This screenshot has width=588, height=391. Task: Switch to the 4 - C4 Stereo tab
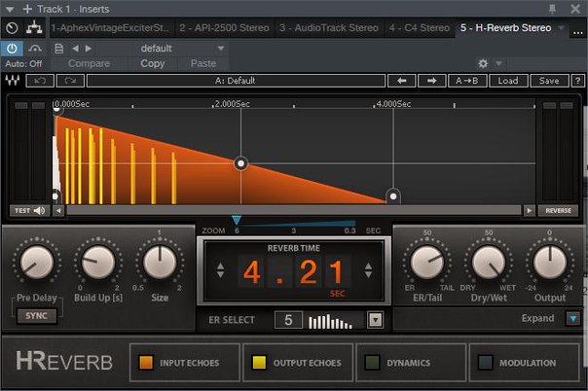pos(419,28)
